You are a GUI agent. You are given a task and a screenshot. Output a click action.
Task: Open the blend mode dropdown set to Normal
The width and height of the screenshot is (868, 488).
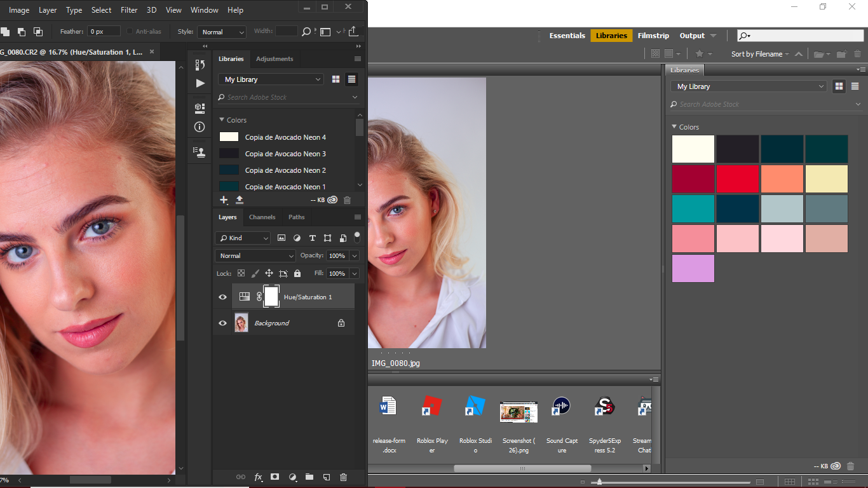click(255, 255)
